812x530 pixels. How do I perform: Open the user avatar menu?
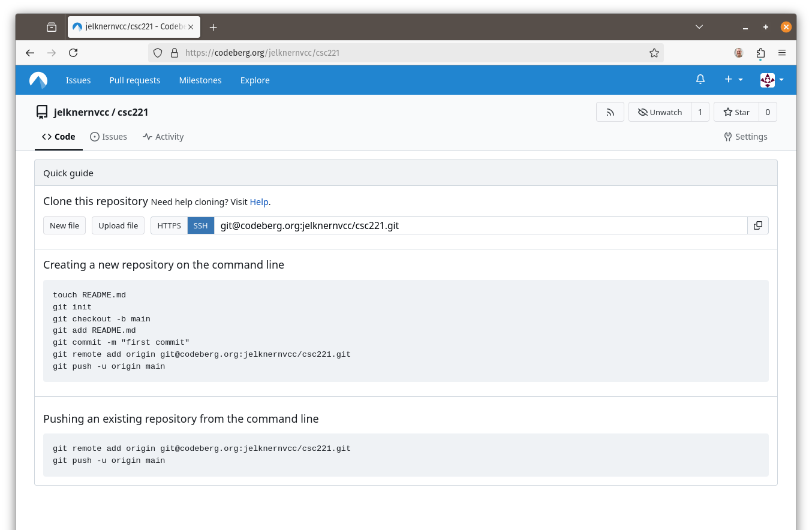click(772, 80)
